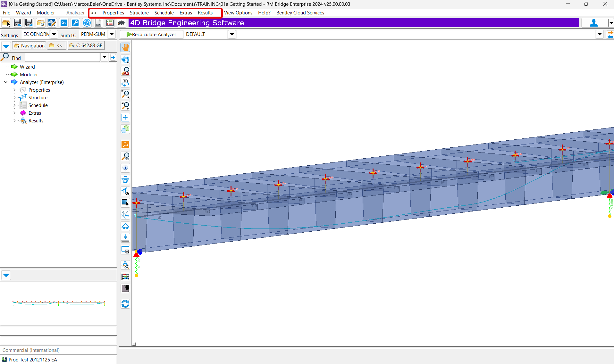The image size is (614, 364).
Task: Click the abacus calculator icon
Action: [x=125, y=277]
